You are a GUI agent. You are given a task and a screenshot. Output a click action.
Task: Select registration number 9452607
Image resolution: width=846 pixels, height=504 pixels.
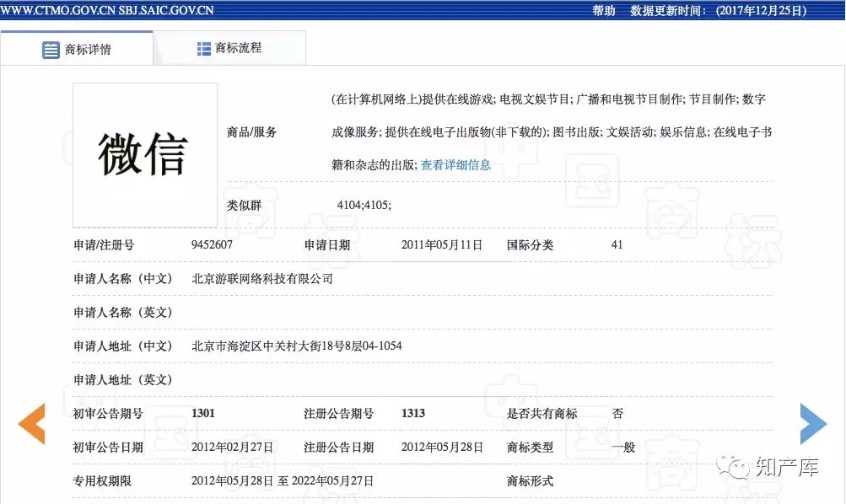(x=212, y=244)
